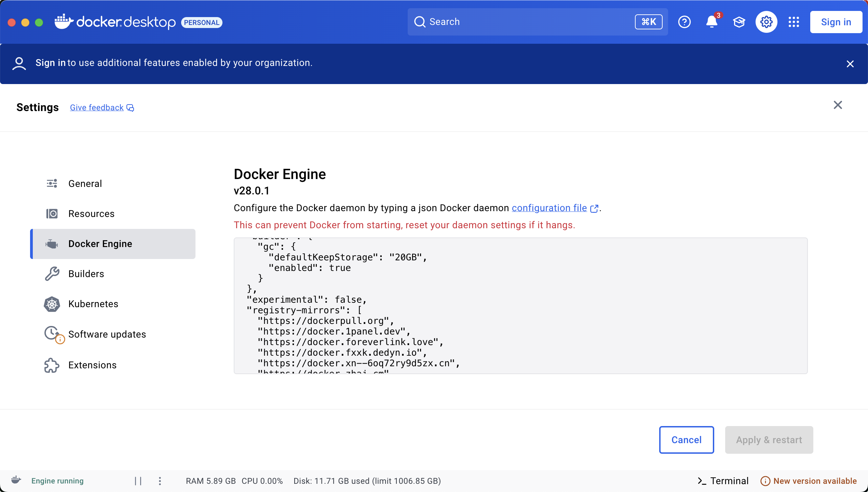Open the Learning center graduation cap icon

pos(739,22)
